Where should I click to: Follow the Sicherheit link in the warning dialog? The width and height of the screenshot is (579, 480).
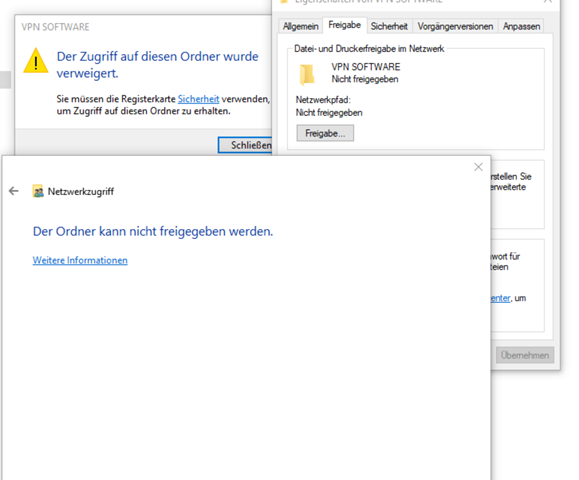tap(198, 99)
